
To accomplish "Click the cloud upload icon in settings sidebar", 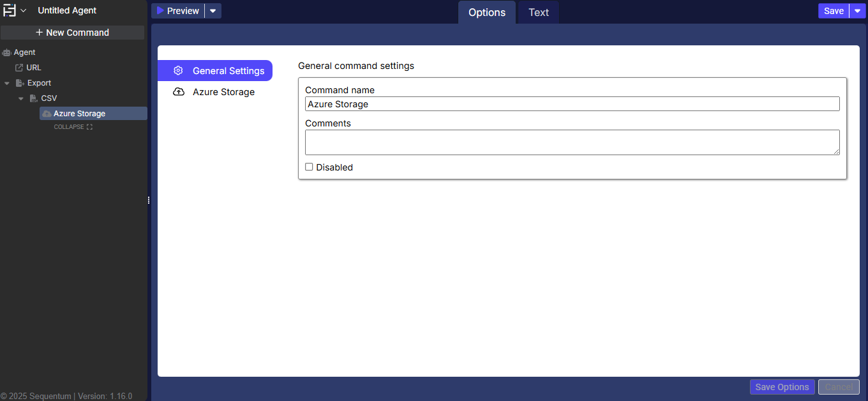I will coord(179,92).
